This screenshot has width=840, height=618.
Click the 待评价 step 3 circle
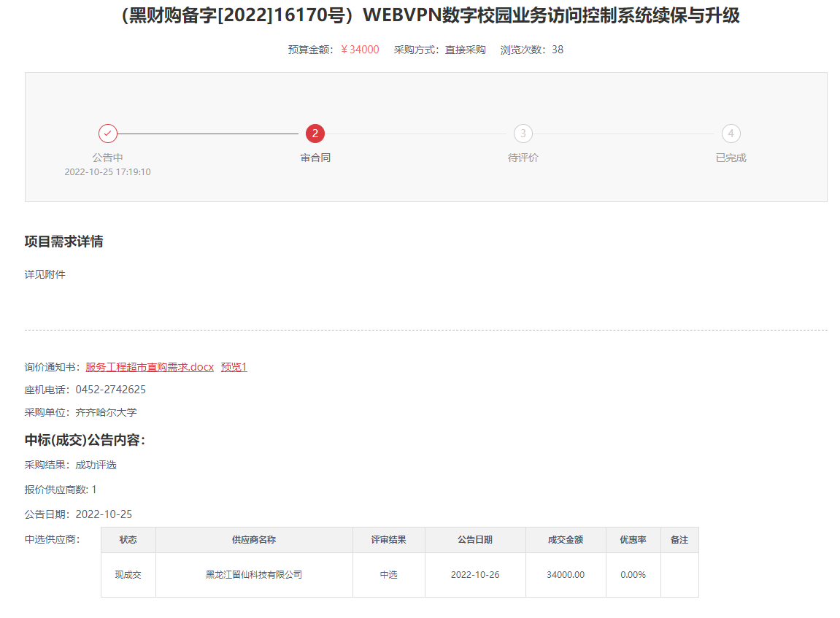523,134
